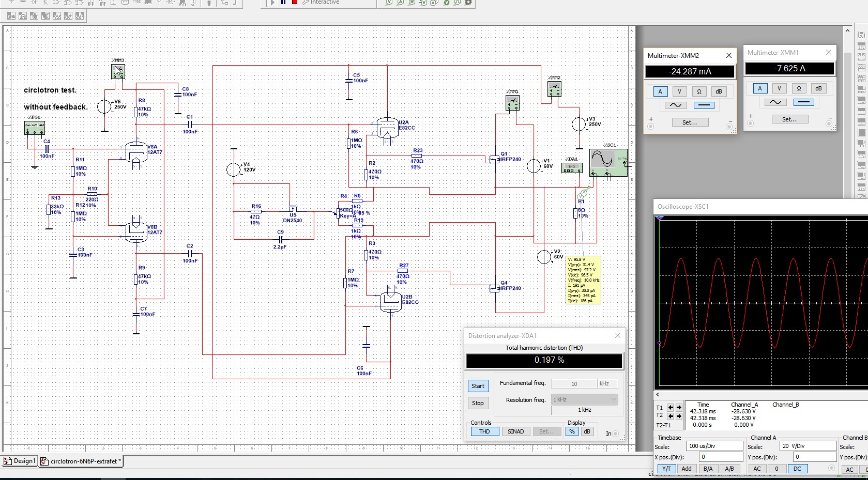Screen dimensions: 868x480
Task: Select the V6 250V source symbol
Action: click(104, 107)
